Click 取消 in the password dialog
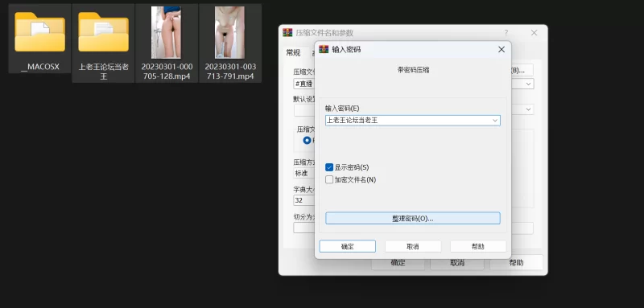The image size is (644, 308). (413, 247)
